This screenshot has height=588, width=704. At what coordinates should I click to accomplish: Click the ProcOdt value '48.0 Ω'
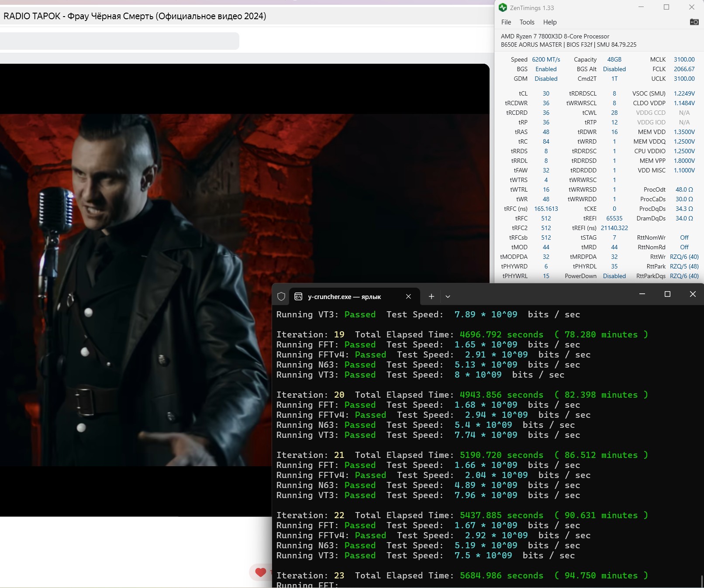coord(684,189)
